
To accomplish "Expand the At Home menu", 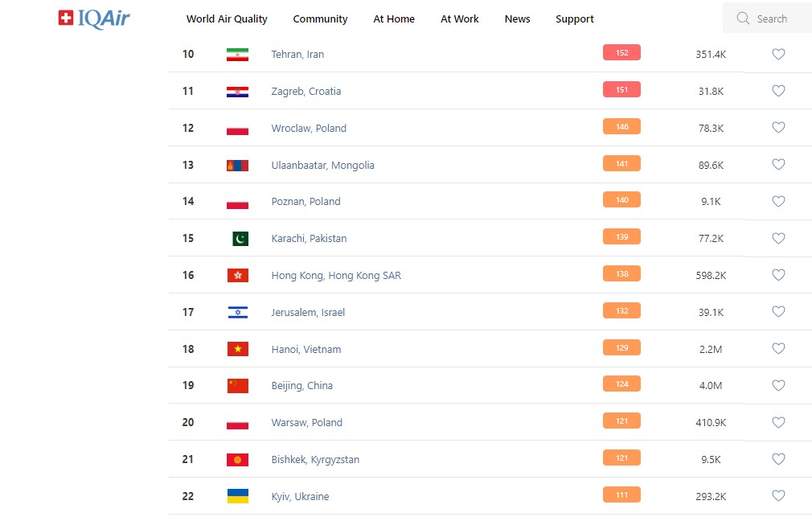I will tap(394, 19).
